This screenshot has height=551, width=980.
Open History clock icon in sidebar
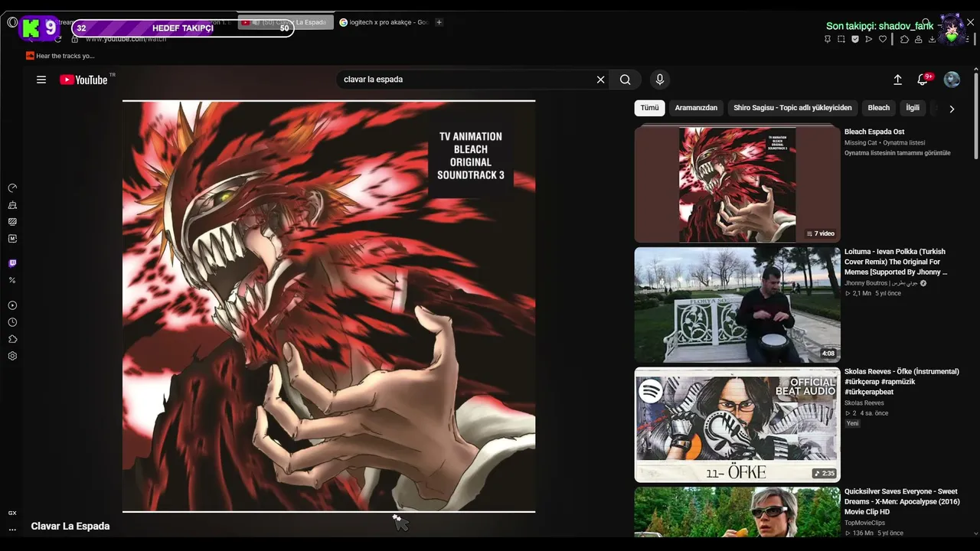(x=12, y=322)
